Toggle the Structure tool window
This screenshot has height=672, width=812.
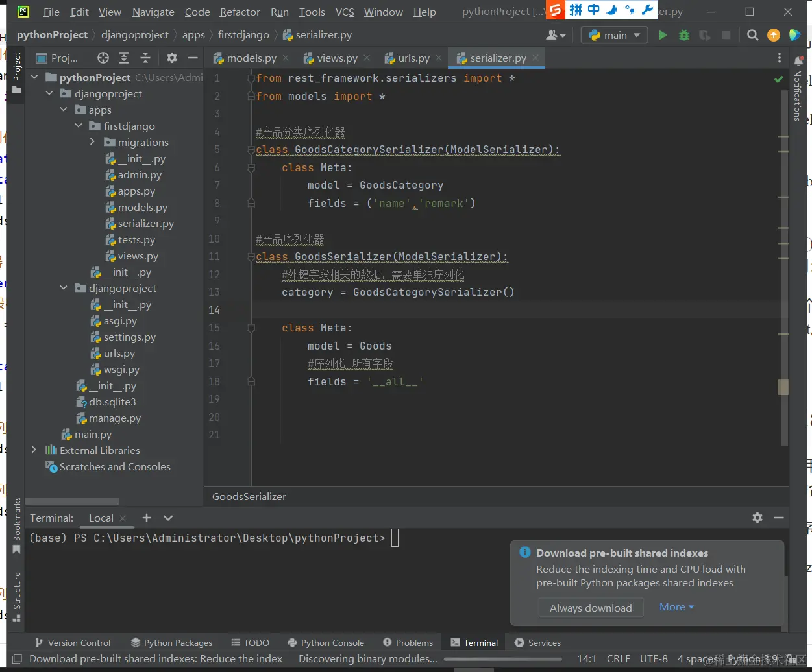click(x=18, y=597)
